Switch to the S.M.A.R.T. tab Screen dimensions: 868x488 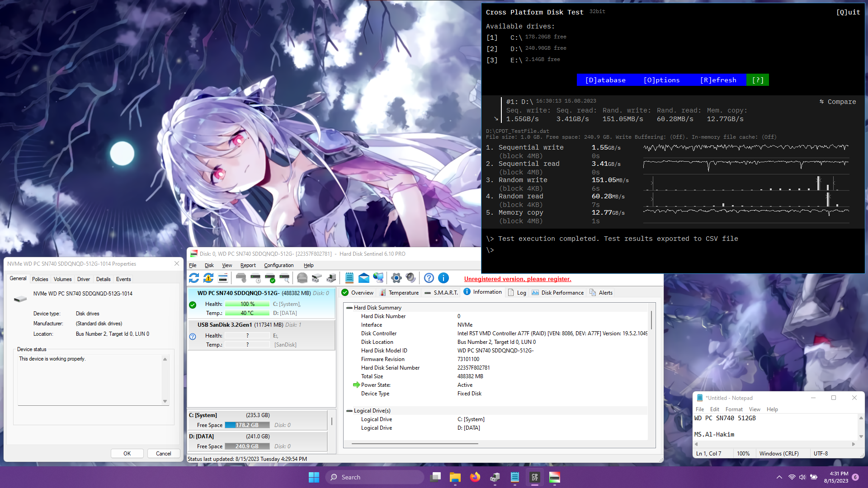pos(441,293)
